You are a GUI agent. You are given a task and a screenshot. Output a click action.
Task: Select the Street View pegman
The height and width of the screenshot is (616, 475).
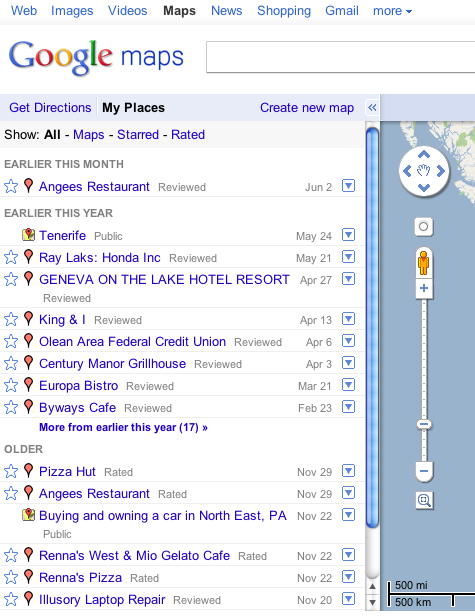[424, 263]
